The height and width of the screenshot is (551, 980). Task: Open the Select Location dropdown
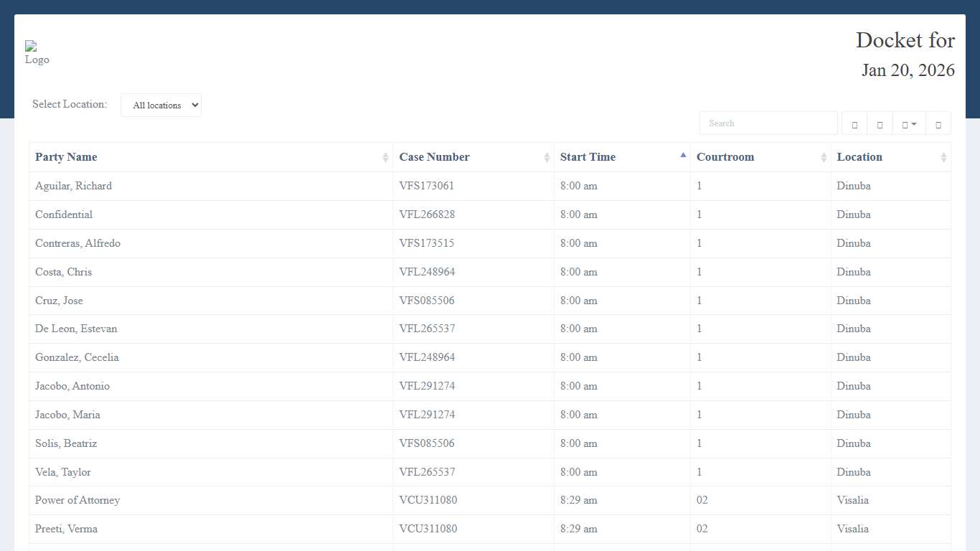(x=161, y=105)
